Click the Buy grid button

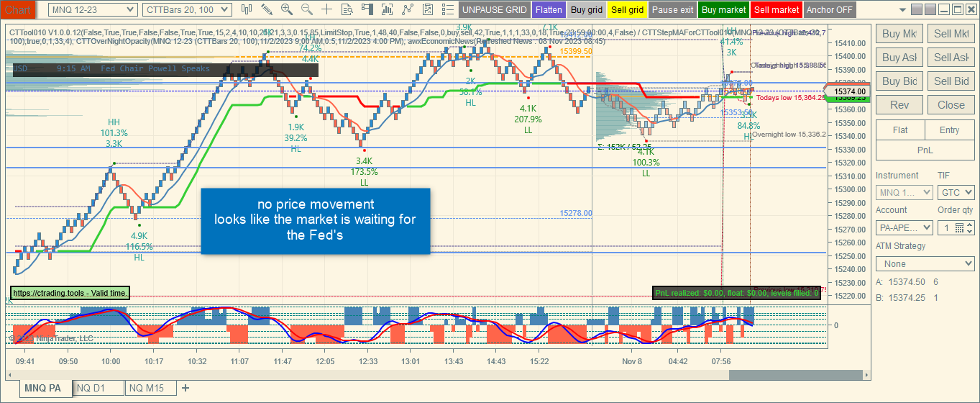coord(586,10)
